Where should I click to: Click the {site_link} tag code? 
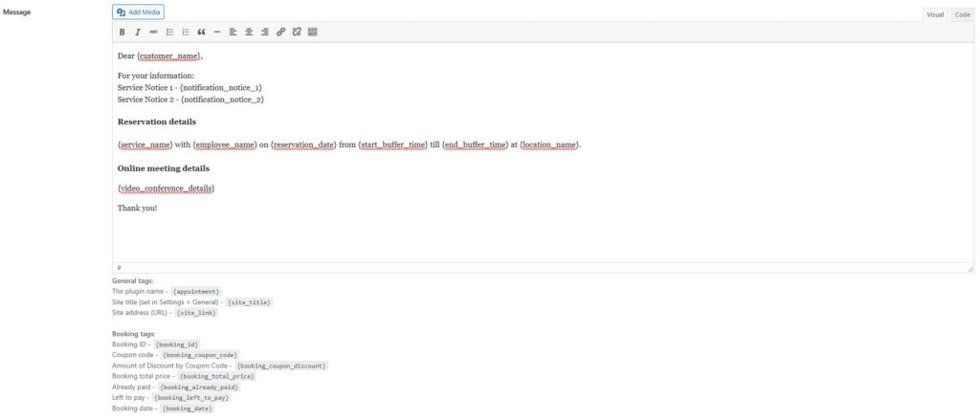197,313
